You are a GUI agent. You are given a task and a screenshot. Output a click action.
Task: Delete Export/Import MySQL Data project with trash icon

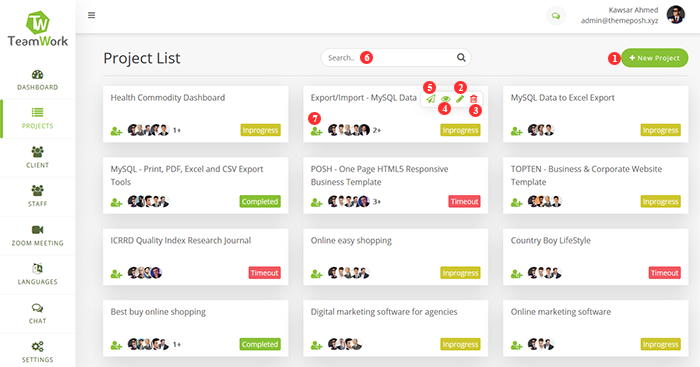click(x=474, y=99)
